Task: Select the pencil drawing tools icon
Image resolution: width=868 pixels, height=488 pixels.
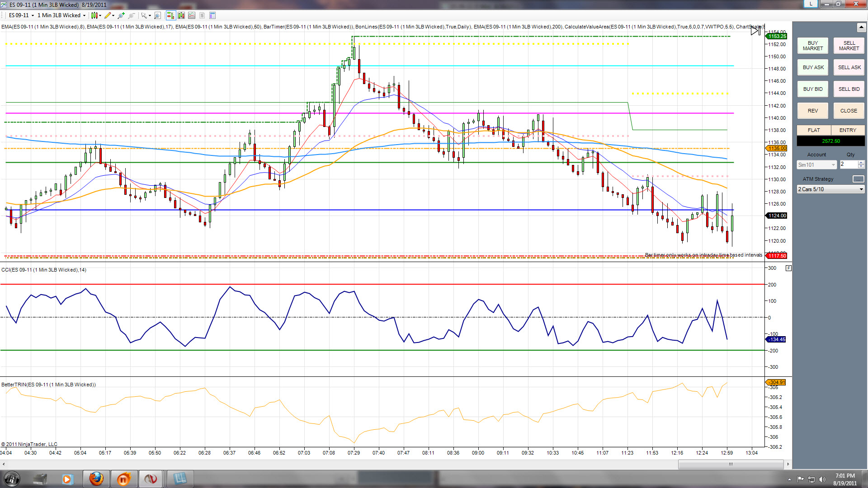Action: click(108, 15)
